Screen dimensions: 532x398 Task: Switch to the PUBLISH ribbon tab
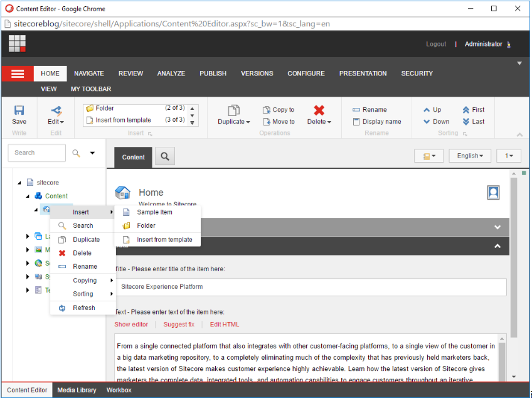(213, 73)
